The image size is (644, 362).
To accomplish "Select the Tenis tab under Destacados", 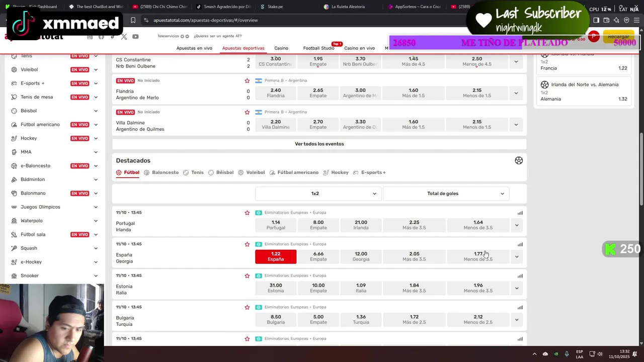I will [193, 172].
